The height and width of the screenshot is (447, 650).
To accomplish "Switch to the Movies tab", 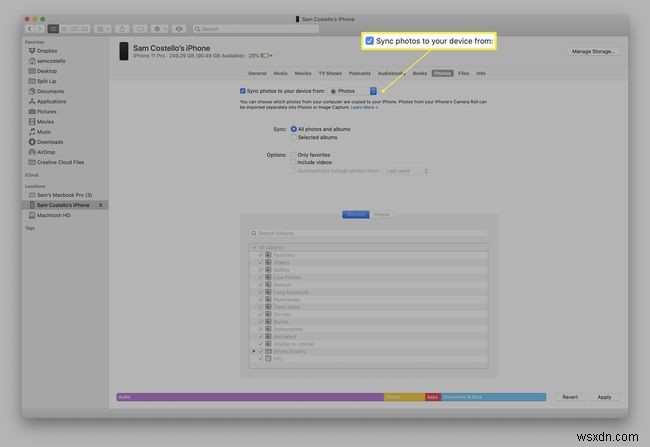I will tap(303, 73).
